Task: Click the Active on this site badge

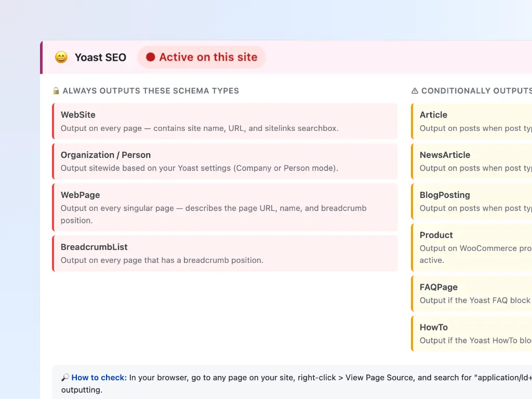Action: point(202,57)
